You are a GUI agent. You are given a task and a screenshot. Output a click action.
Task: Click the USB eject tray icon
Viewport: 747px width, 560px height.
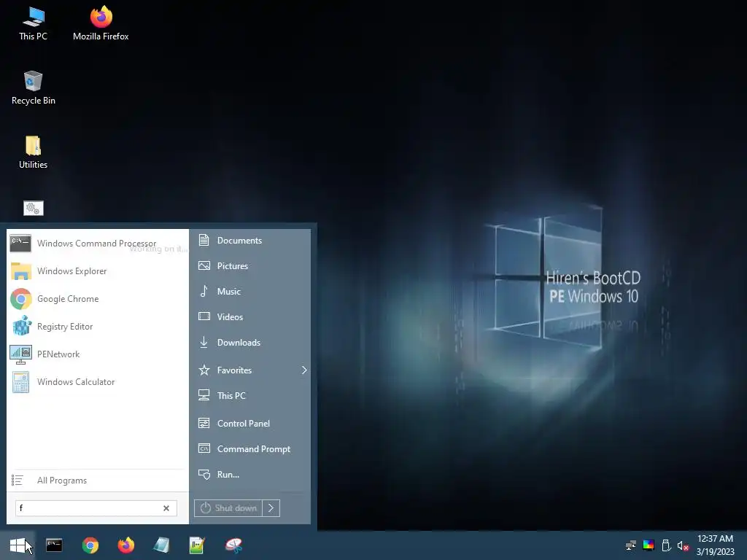click(x=666, y=545)
